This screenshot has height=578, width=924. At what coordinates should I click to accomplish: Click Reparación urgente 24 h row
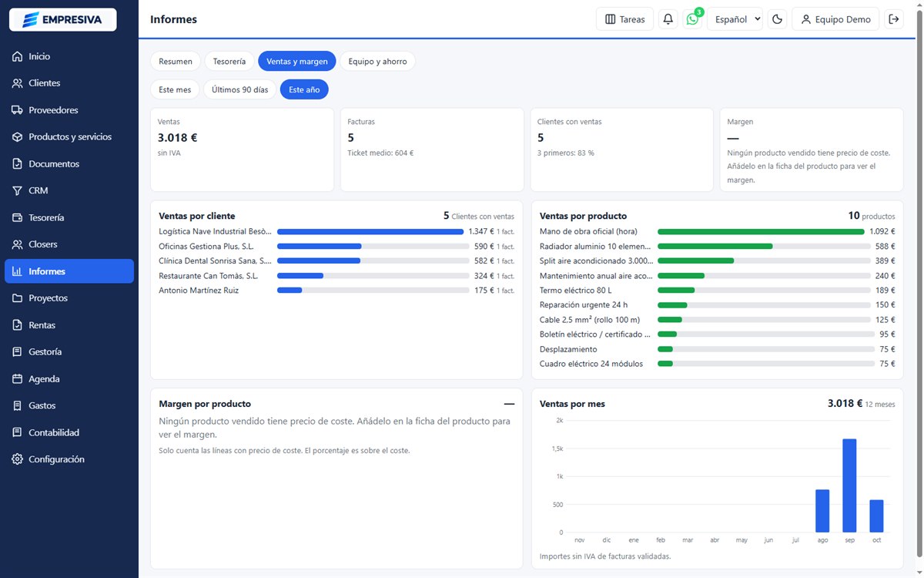tap(718, 304)
